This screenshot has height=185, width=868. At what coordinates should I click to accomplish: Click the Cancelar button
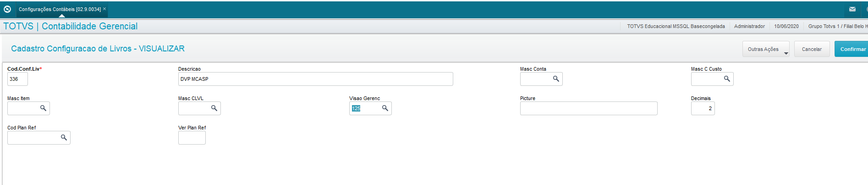812,49
